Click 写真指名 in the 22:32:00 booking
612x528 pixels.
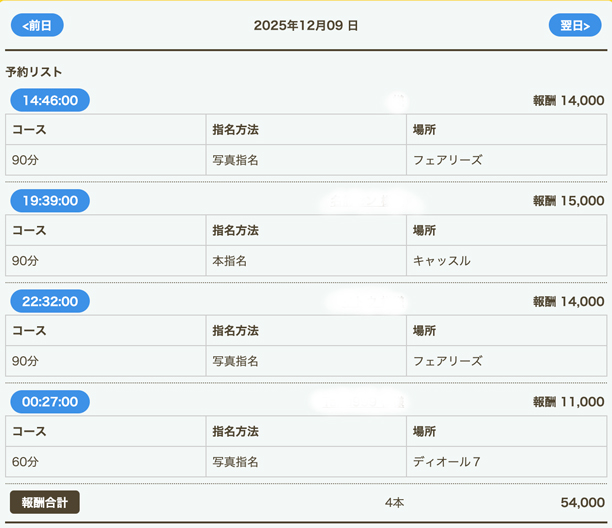pyautogui.click(x=236, y=361)
